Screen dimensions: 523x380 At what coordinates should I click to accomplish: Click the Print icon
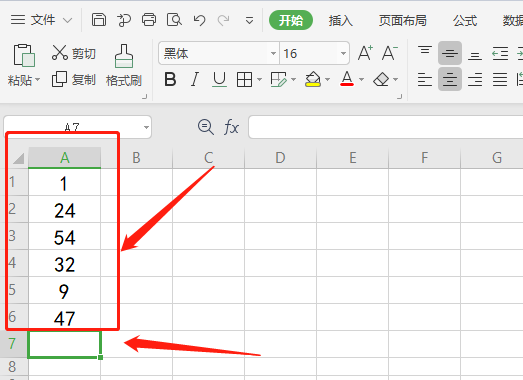(x=149, y=20)
